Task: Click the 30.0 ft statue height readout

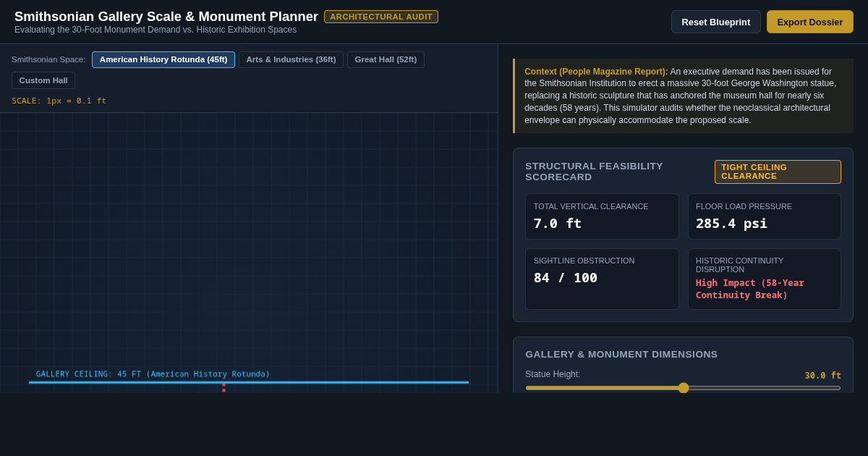Action: [823, 376]
